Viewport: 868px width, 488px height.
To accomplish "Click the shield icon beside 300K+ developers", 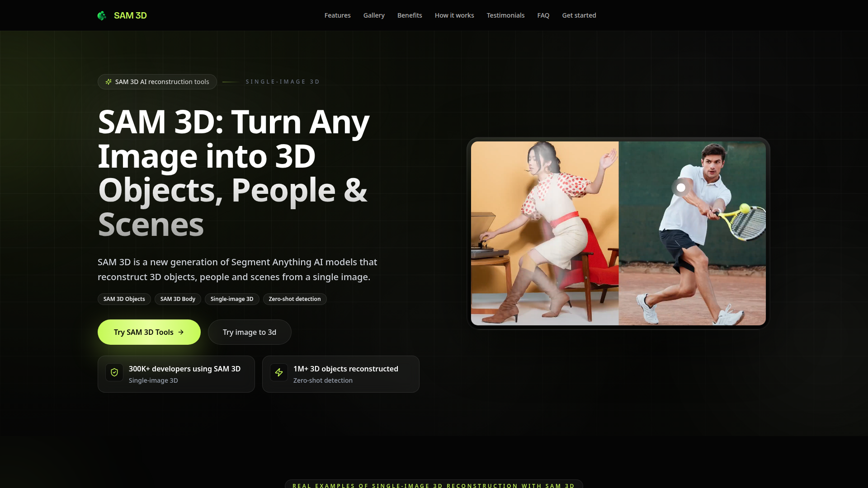I will (114, 372).
